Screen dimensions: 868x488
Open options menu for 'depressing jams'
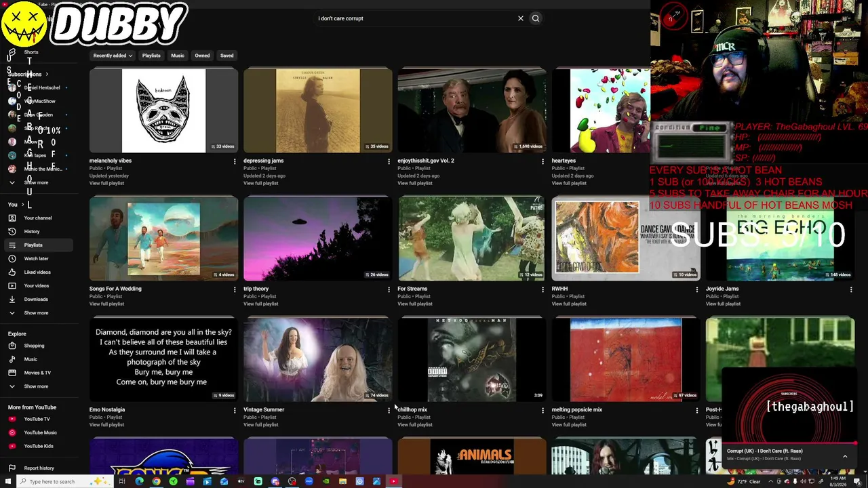tap(389, 161)
